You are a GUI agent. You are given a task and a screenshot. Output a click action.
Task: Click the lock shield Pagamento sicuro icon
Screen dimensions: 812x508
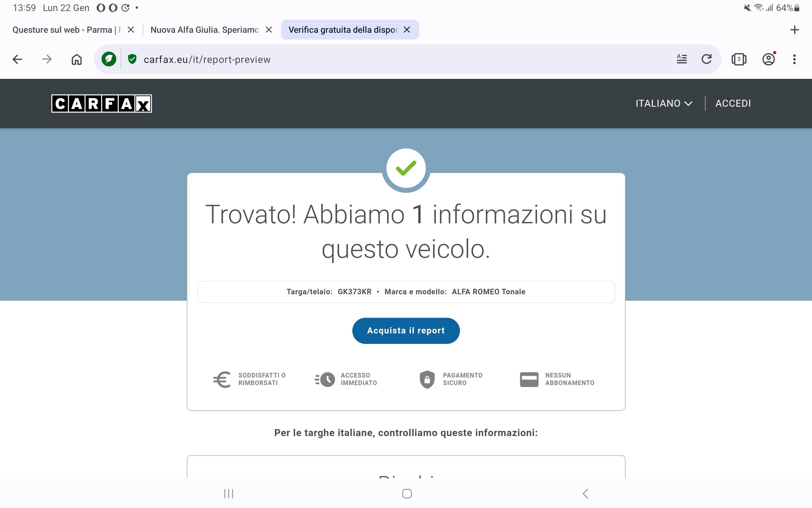pyautogui.click(x=427, y=379)
